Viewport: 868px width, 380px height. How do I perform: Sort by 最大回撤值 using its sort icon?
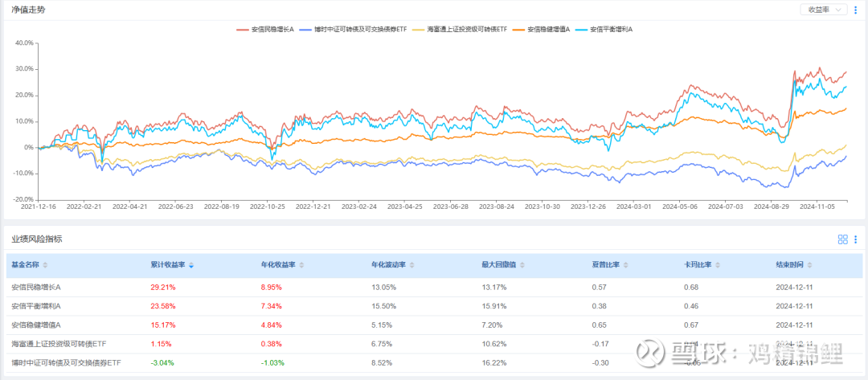522,265
